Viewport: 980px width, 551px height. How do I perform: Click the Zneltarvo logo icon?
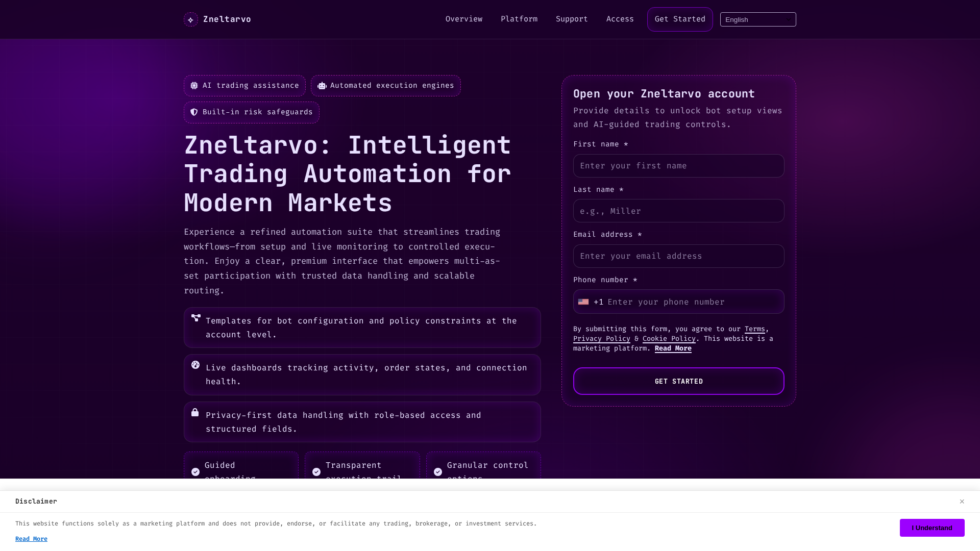tap(191, 19)
